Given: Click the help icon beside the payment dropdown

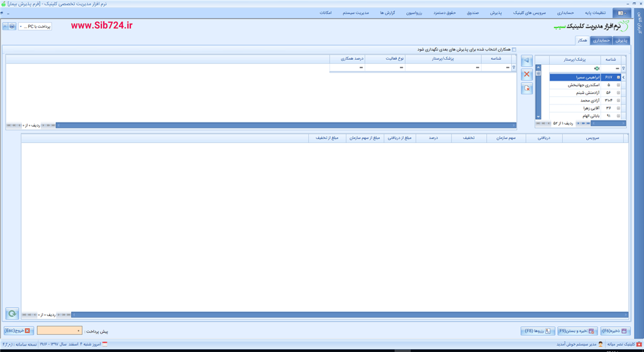Looking at the screenshot, I should (x=12, y=26).
